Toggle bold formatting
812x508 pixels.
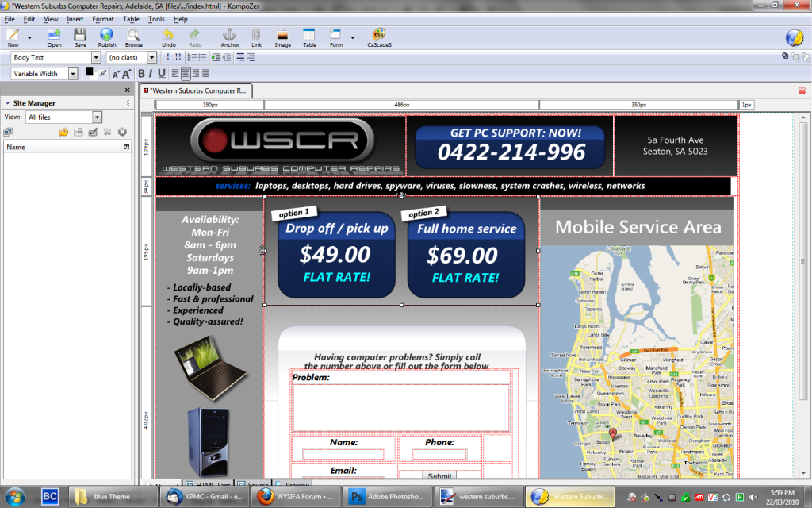point(141,74)
